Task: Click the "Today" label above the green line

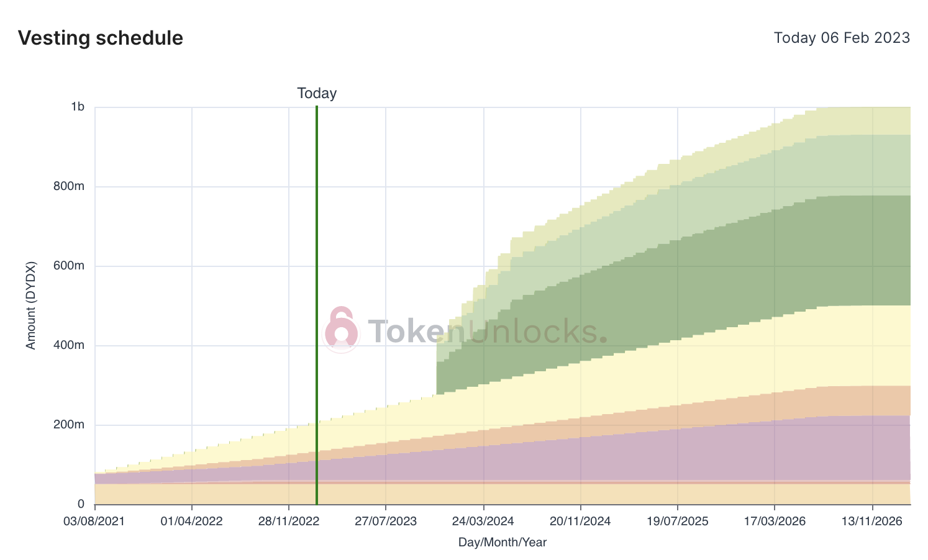Action: coord(317,93)
